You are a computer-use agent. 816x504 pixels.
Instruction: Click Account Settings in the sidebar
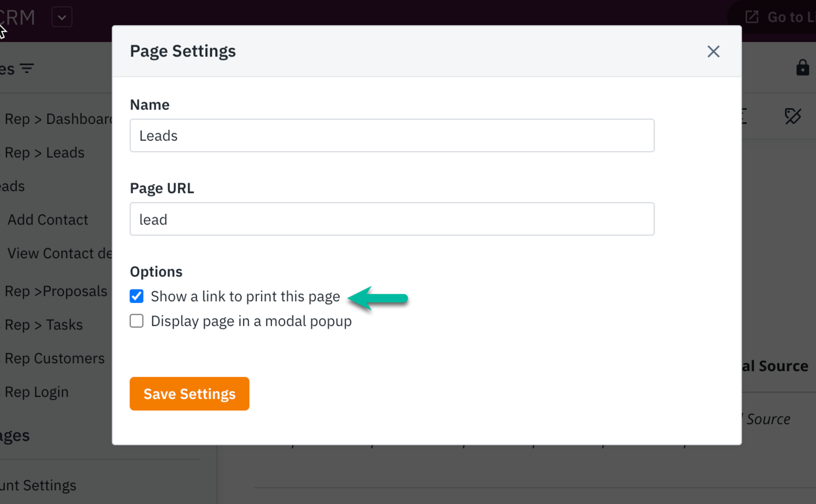pyautogui.click(x=39, y=486)
